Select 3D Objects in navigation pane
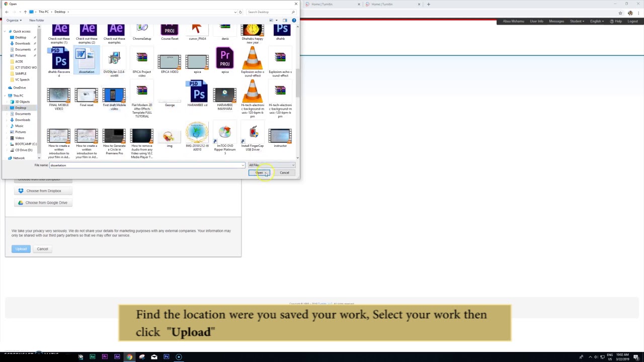 pyautogui.click(x=22, y=102)
